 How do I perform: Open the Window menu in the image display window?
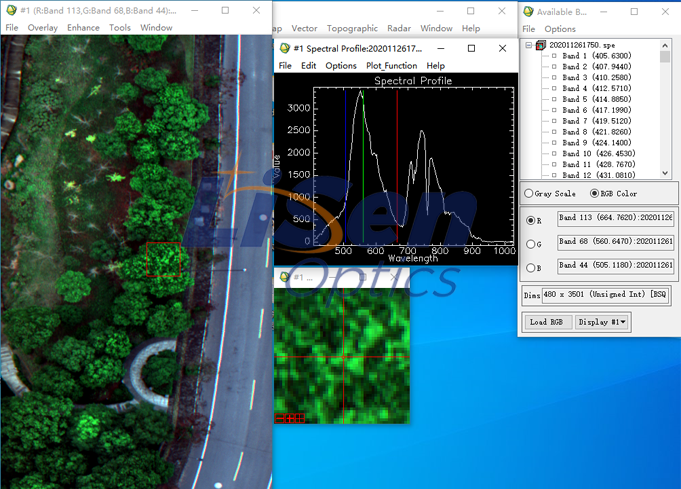tap(156, 27)
